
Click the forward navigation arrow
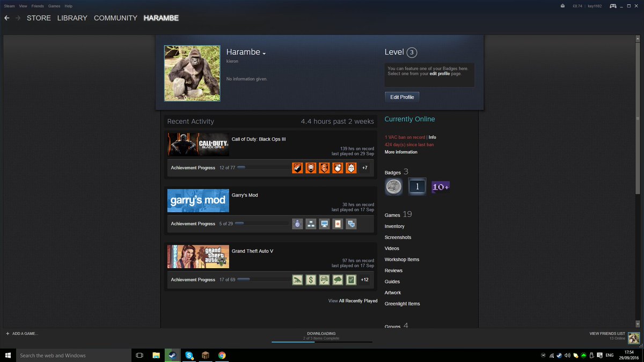coord(18,18)
